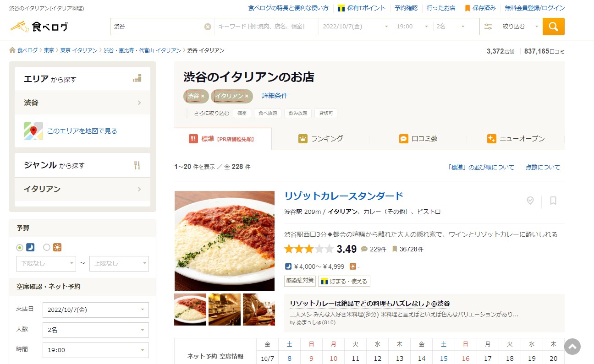This screenshot has height=364, width=594.
Task: Click the star rating of リゾットカレースタンダード
Action: click(x=309, y=249)
